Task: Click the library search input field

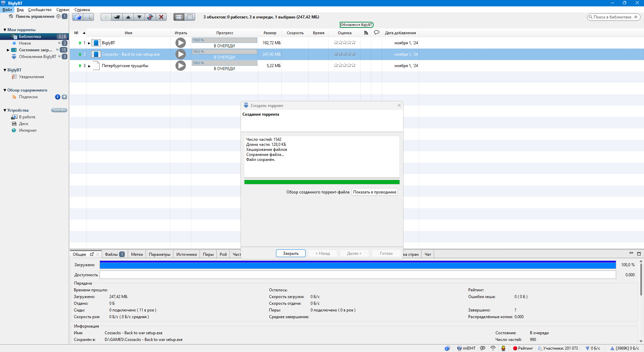Action: [x=612, y=17]
